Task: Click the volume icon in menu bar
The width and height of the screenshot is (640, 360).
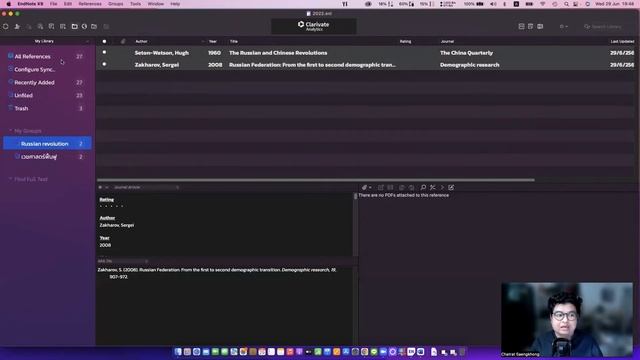Action: coord(493,4)
